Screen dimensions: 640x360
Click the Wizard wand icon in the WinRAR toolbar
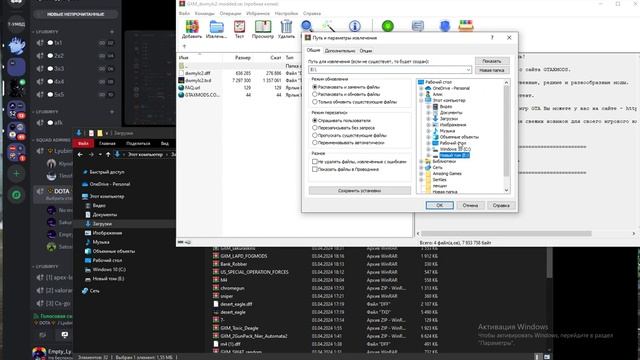coord(329,26)
